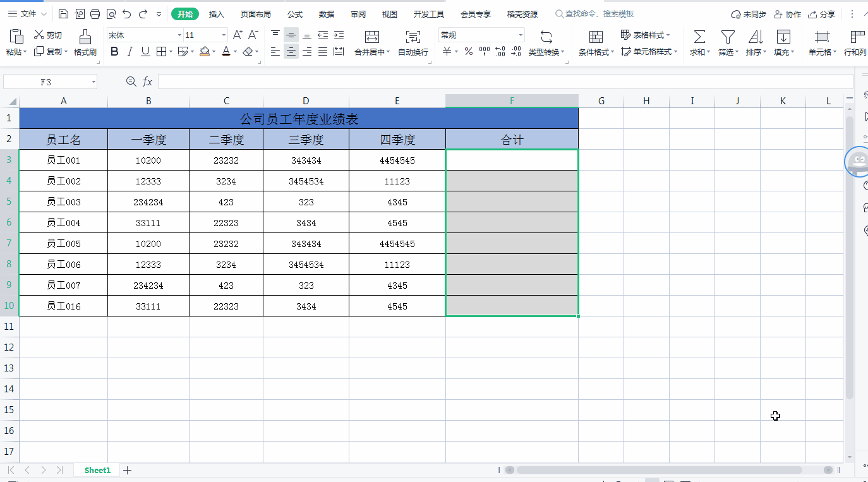Image resolution: width=868 pixels, height=482 pixels.
Task: Open the font size dropdown showing 11
Action: tap(224, 35)
